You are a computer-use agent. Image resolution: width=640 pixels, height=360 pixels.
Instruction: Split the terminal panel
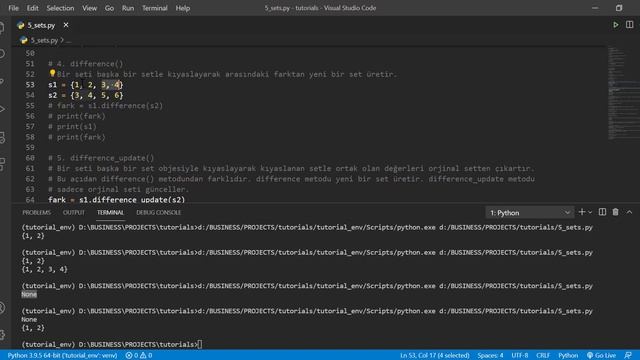(602, 212)
